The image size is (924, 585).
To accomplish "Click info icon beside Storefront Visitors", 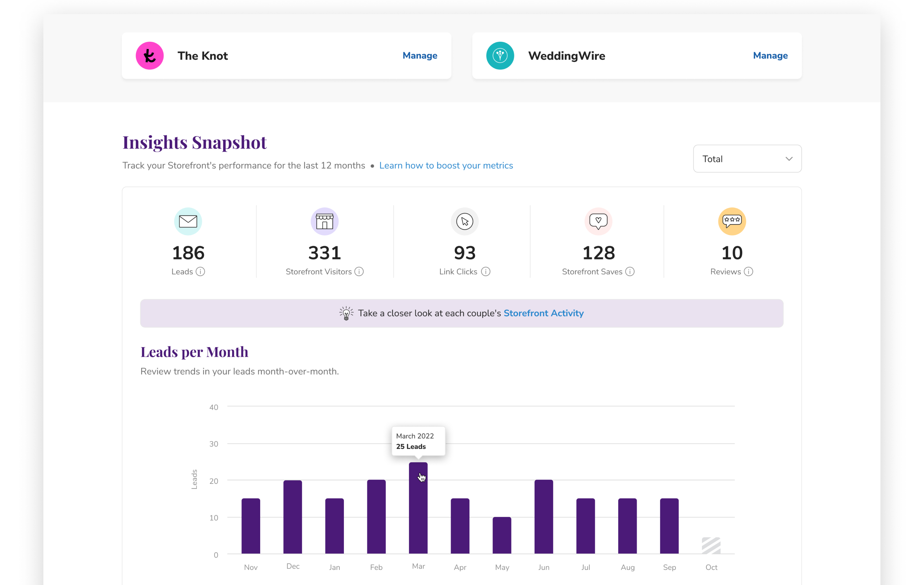I will pyautogui.click(x=359, y=271).
